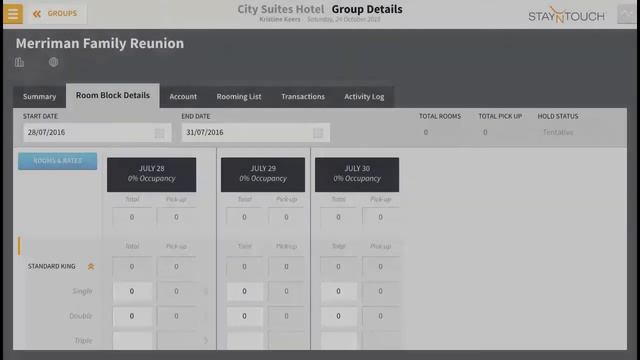Click July 30 Double pick-up value
Screen dimensions: 640x360
(x=380, y=316)
